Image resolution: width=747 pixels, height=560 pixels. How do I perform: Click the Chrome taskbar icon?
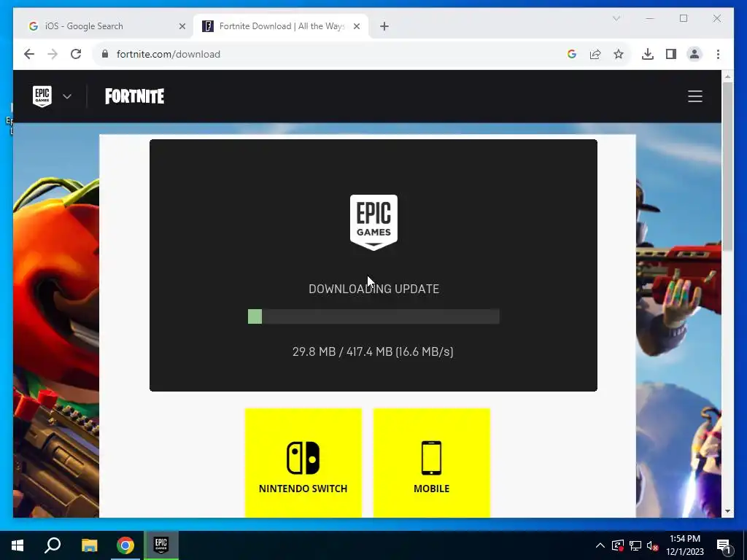[x=125, y=545]
